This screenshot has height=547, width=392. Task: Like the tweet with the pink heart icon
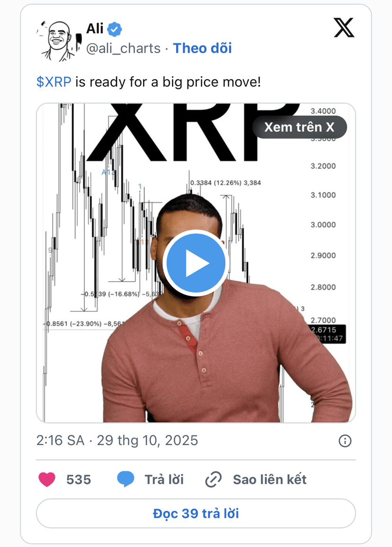pyautogui.click(x=47, y=479)
